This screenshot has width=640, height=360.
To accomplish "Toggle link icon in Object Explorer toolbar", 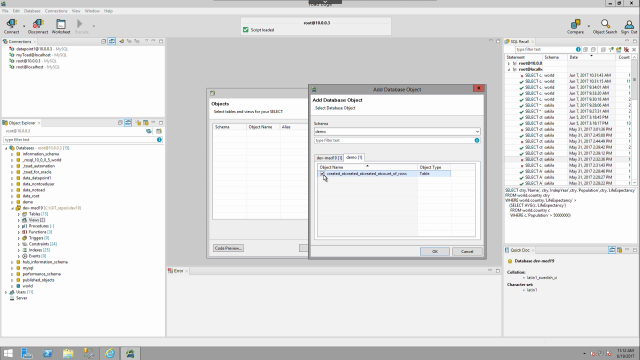I will click(128, 123).
